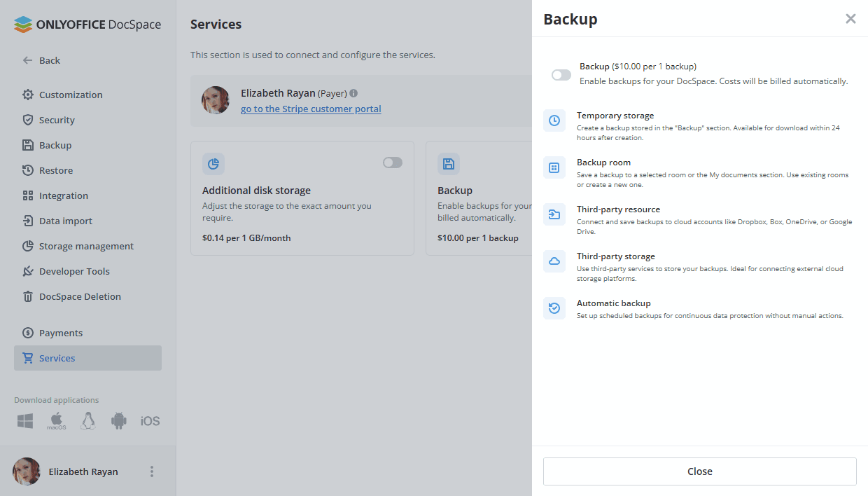Close the Backup panel with the X
The width and height of the screenshot is (868, 496).
[x=850, y=19]
